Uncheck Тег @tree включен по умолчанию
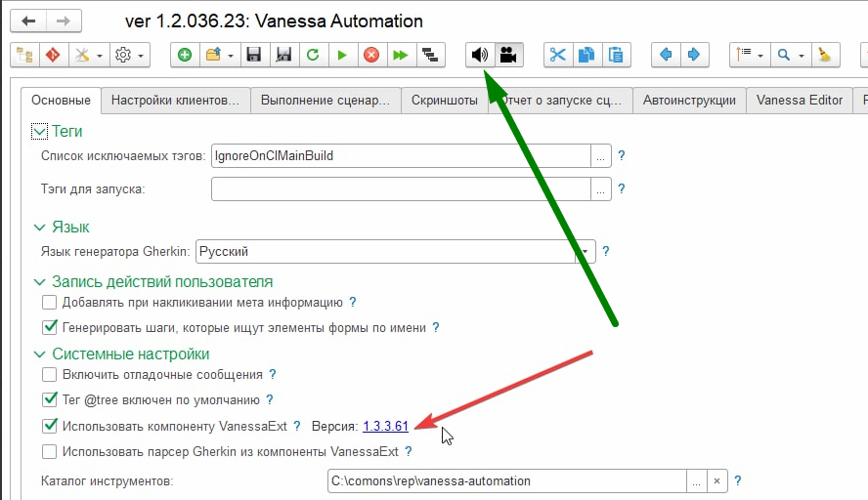Image resolution: width=868 pixels, height=500 pixels. click(49, 399)
